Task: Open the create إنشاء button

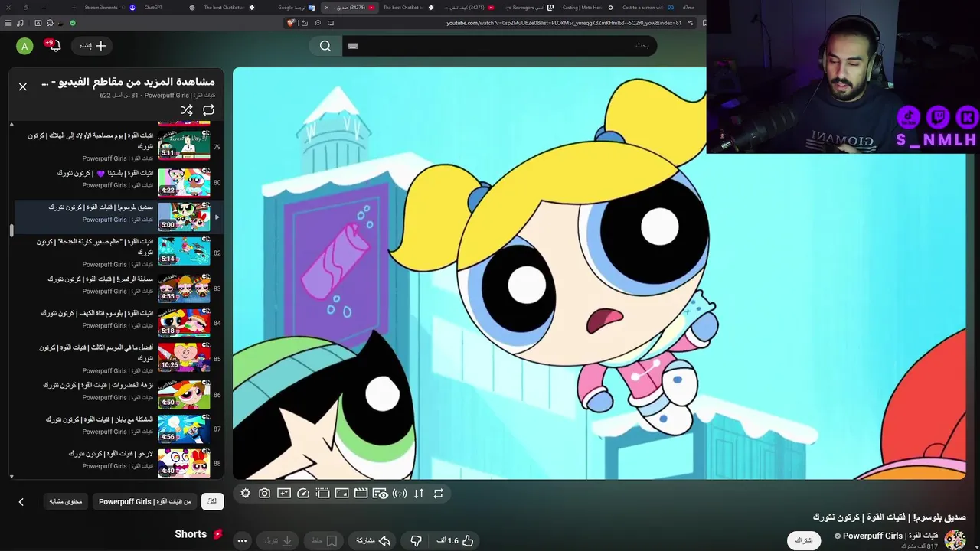Action: point(92,46)
